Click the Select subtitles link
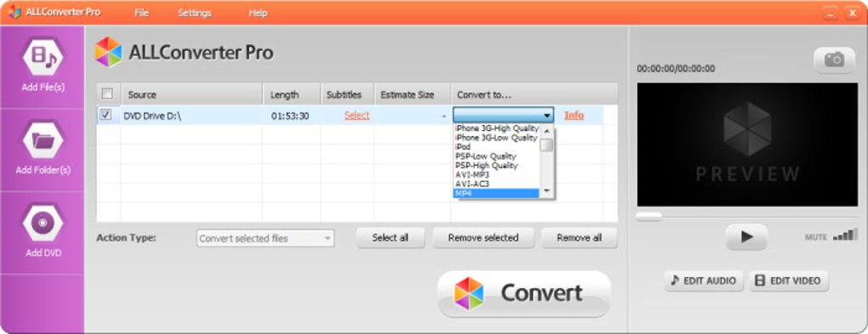Viewport: 868px width, 334px height. pos(357,116)
